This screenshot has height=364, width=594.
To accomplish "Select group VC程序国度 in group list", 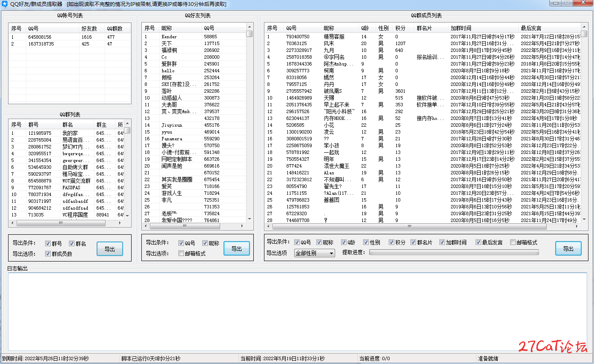I will pos(66,215).
